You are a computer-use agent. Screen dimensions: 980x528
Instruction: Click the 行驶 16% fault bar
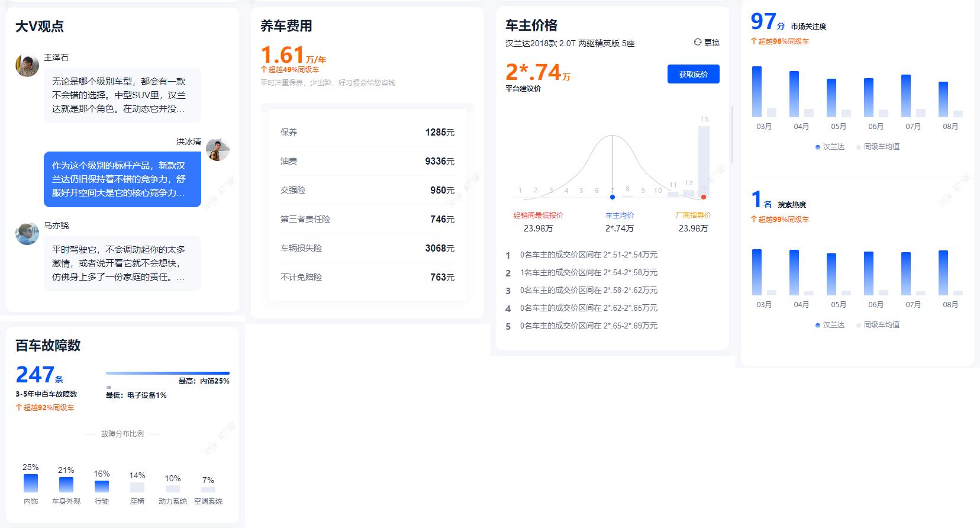point(102,487)
